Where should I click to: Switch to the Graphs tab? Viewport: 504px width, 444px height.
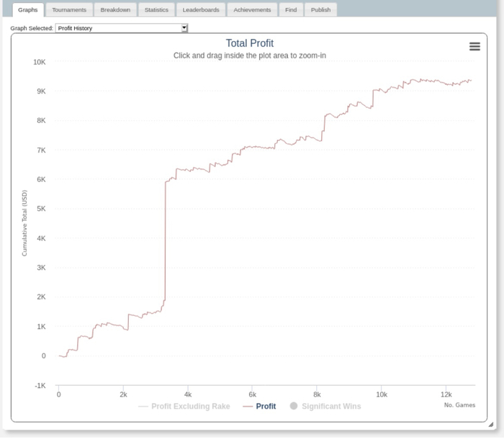pyautogui.click(x=28, y=9)
